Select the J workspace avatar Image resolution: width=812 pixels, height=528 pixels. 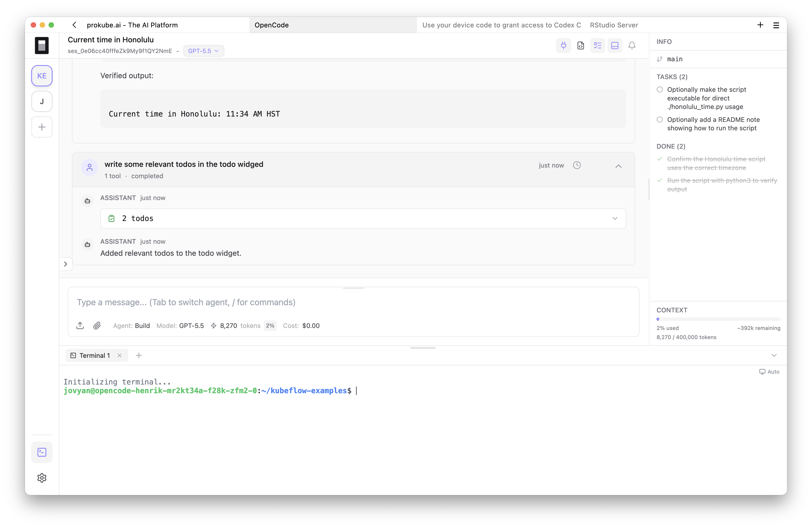(x=42, y=101)
